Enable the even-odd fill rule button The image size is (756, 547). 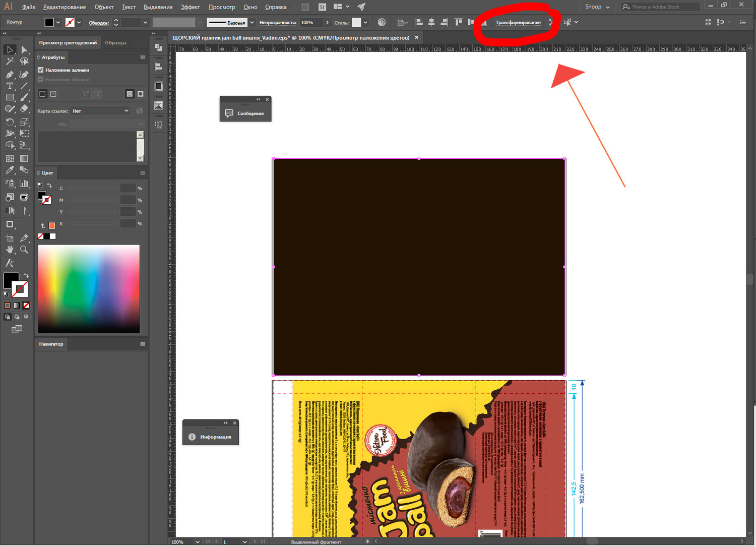140,94
